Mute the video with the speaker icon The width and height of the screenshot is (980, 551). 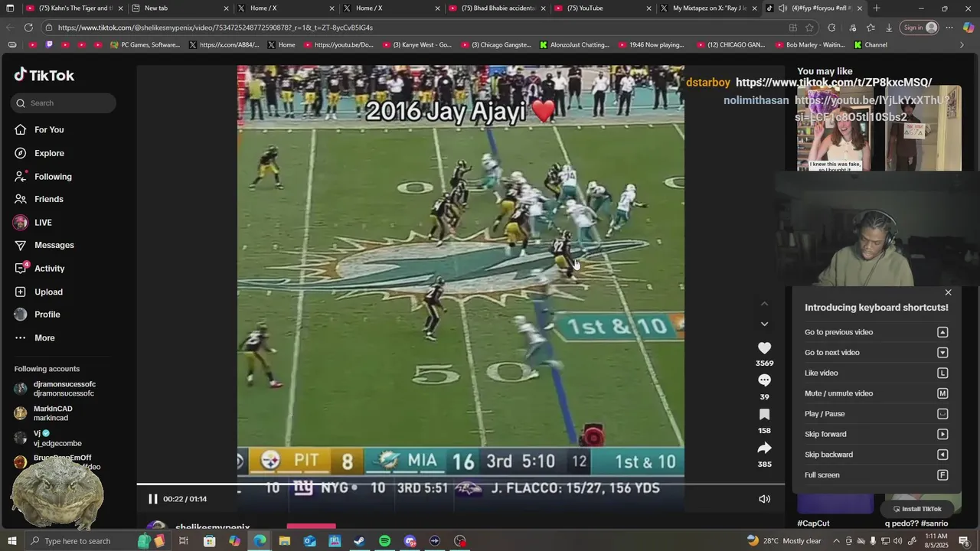[764, 499]
